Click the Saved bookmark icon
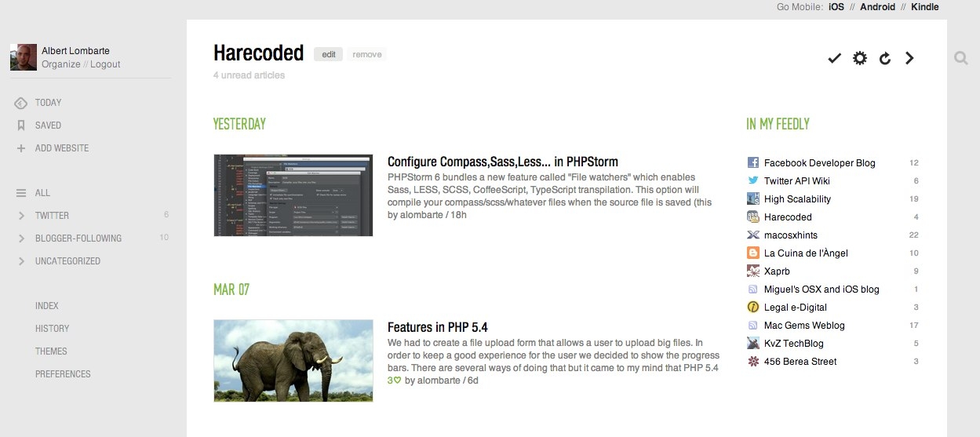 pos(21,126)
